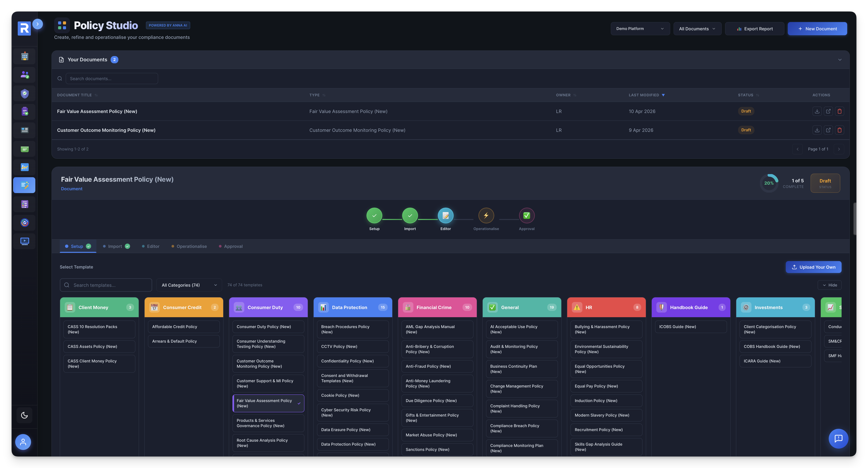This screenshot has width=868, height=468.
Task: Click the user profile avatar icon
Action: point(23,442)
